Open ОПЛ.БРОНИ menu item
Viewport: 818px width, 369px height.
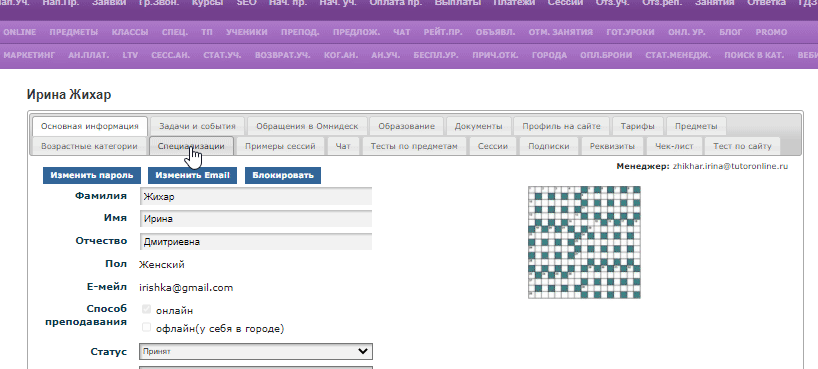click(x=606, y=55)
